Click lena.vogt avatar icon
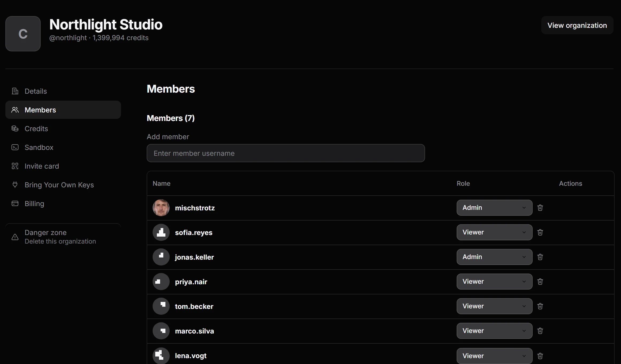 tap(161, 356)
